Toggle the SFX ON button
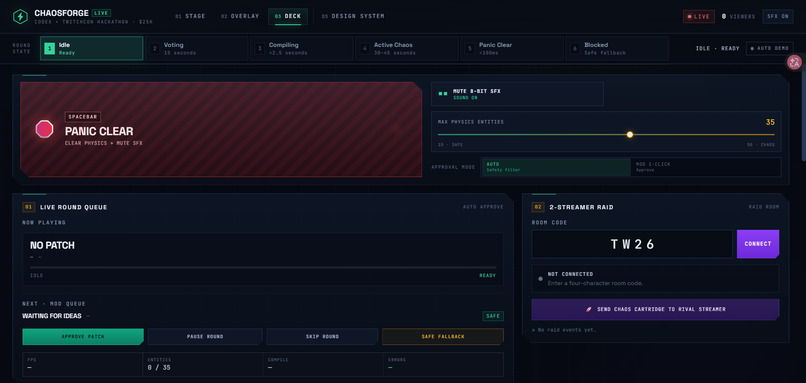The image size is (806, 383). pyautogui.click(x=778, y=16)
